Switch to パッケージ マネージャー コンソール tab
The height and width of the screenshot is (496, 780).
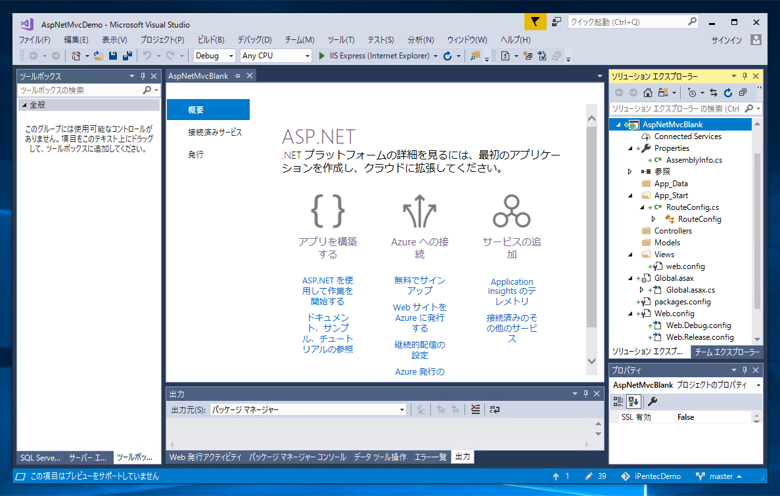point(297,457)
